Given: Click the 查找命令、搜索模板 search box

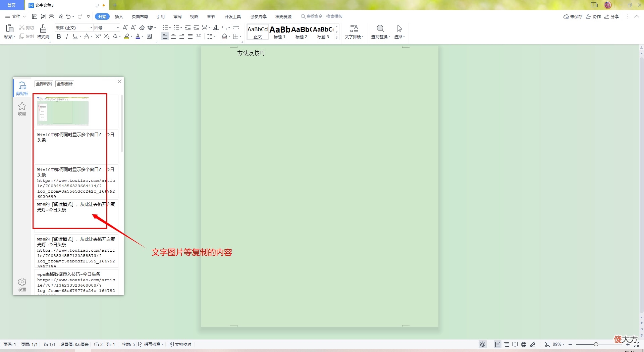Looking at the screenshot, I should click(x=322, y=16).
